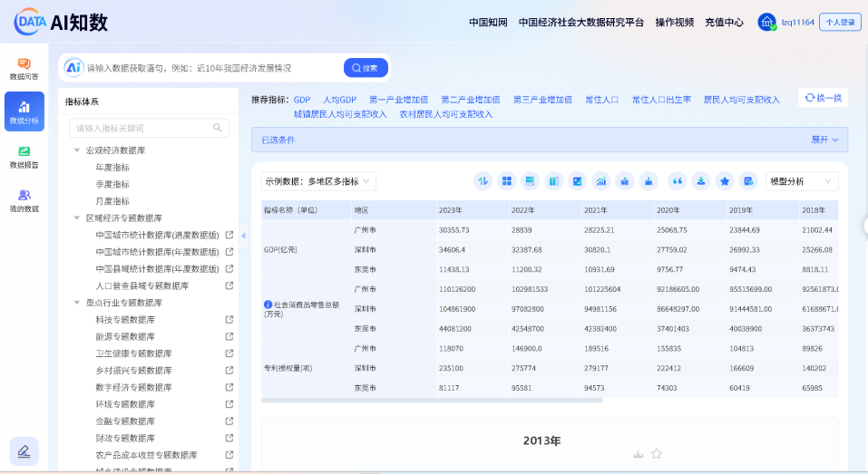
Task: Open the 充值中心 menu item
Action: 724,22
